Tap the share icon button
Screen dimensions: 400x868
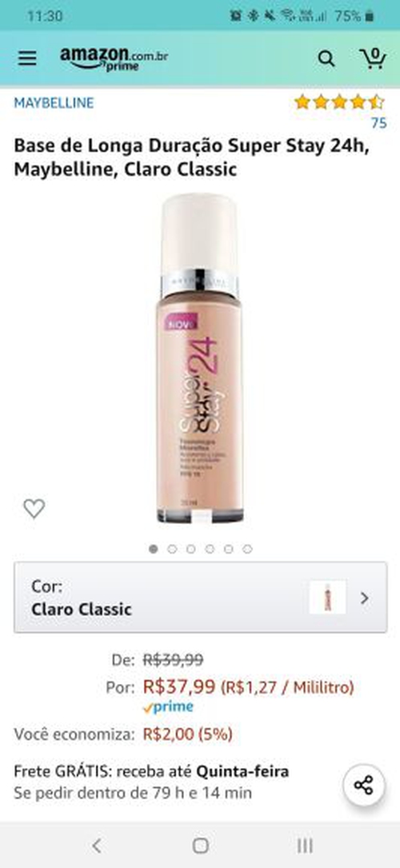click(363, 785)
